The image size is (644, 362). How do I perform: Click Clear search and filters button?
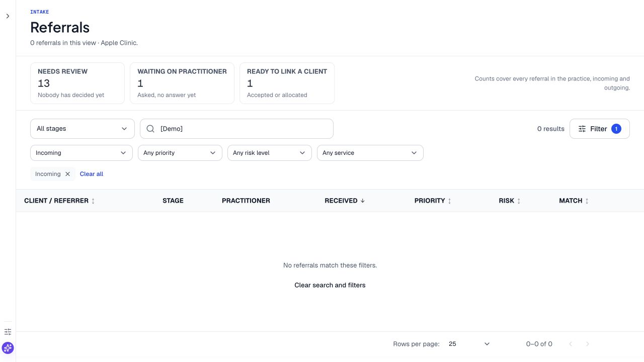[x=330, y=285]
